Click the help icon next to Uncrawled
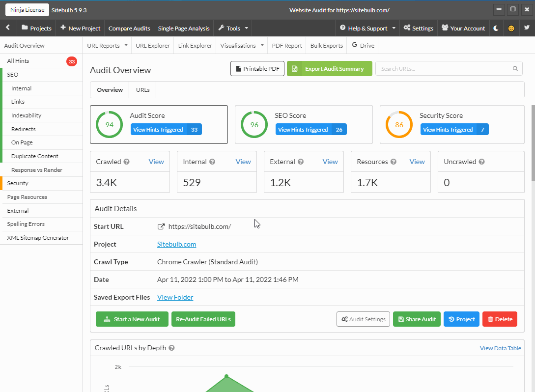The width and height of the screenshot is (535, 392). point(482,162)
